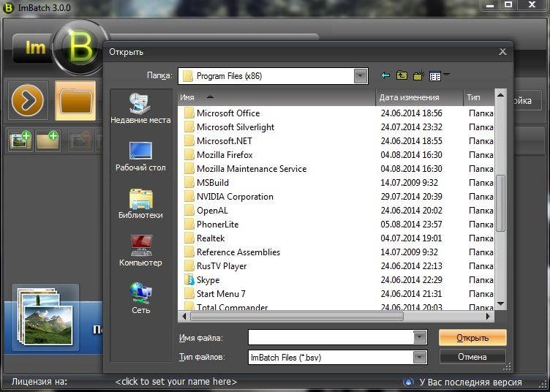Click the ImBatch update status icon

pos(408,382)
